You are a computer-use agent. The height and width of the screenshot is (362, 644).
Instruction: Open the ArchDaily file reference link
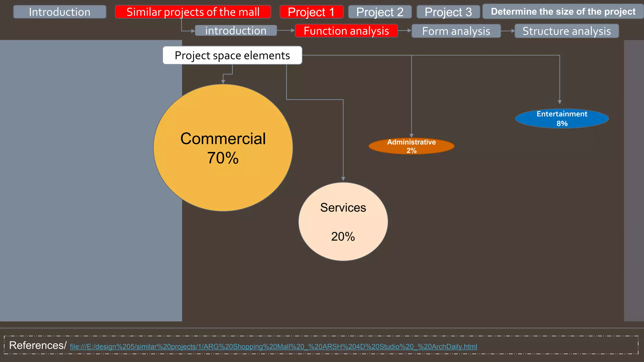[273, 347]
